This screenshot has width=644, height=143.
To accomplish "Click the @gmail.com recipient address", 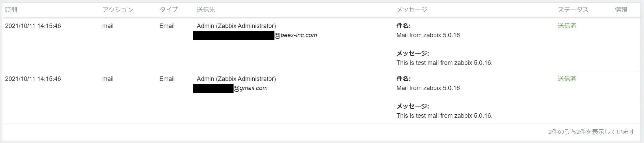I will (x=251, y=88).
